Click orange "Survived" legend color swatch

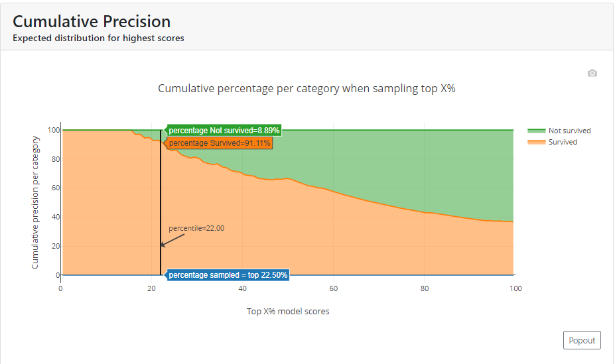tap(536, 142)
